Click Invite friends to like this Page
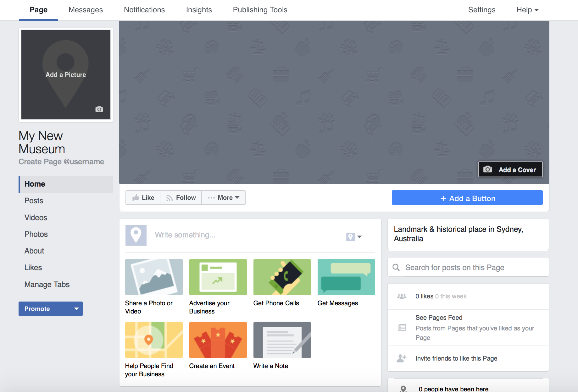 pos(456,358)
